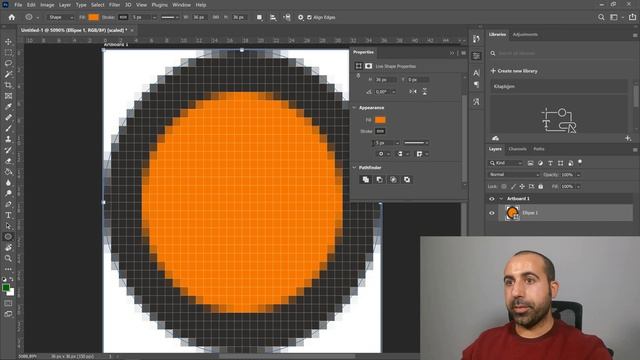The image size is (640, 360).
Task: Click the Home icon in options bar
Action: point(11,17)
